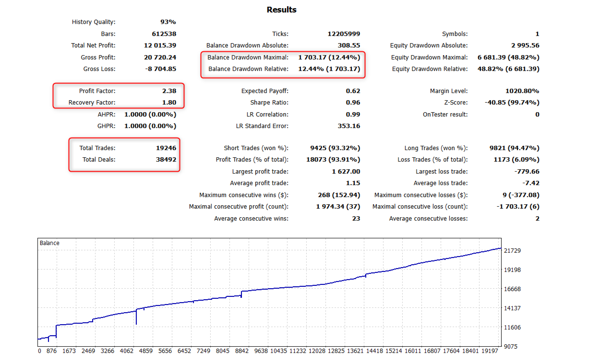Click the Total Net Profit value 12 015.39

point(160,46)
